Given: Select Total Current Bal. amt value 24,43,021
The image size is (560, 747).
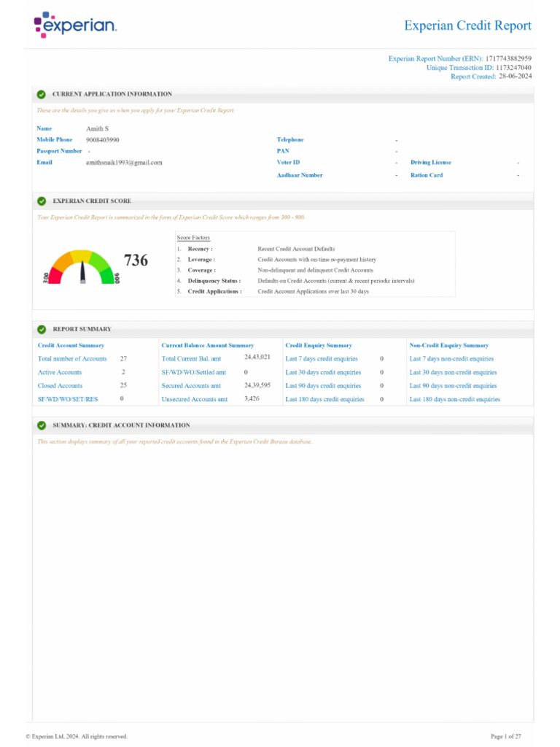Looking at the screenshot, I should tap(257, 357).
